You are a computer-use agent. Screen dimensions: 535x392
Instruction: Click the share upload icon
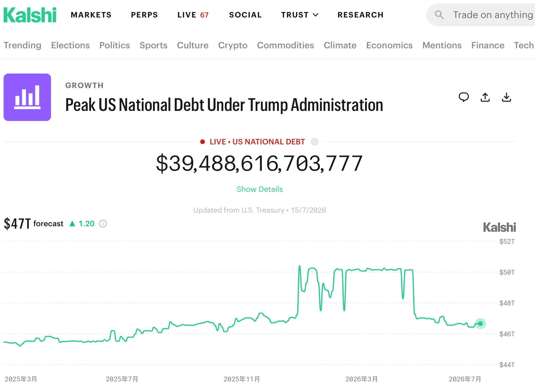(485, 97)
